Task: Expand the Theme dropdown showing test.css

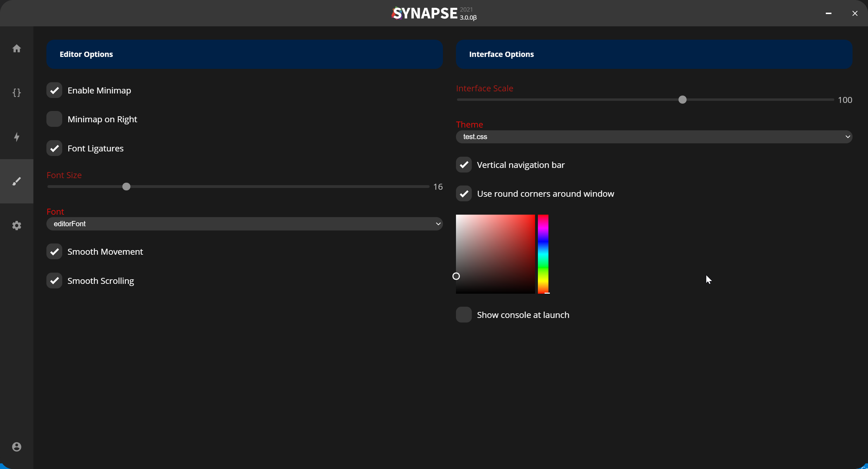Action: click(654, 137)
